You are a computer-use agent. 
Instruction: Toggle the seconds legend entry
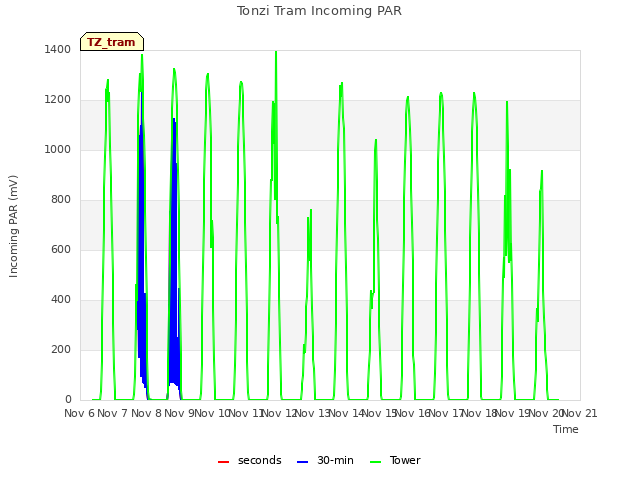(x=250, y=460)
